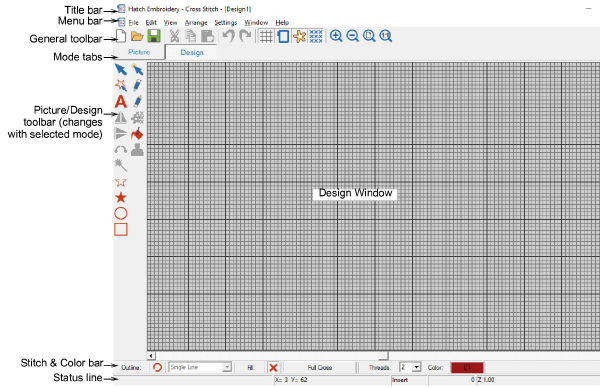The height and width of the screenshot is (388, 600).
Task: Copy selection with the Copy icon
Action: [191, 36]
